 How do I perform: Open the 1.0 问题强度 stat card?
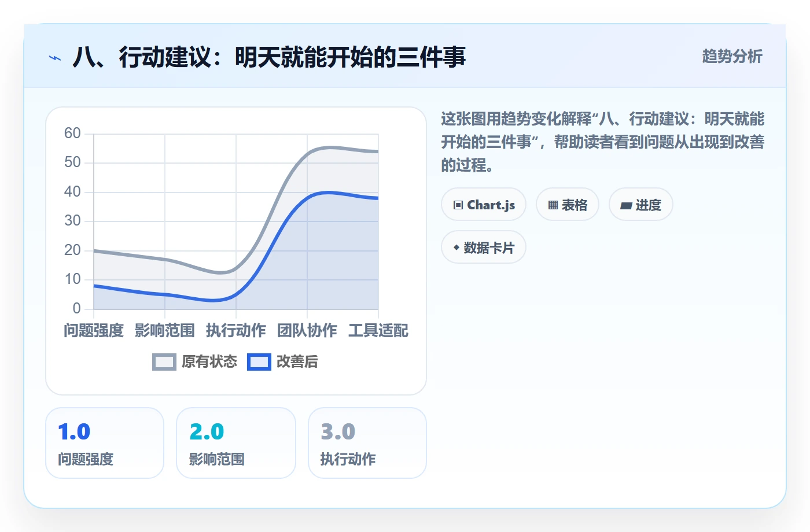tap(105, 443)
